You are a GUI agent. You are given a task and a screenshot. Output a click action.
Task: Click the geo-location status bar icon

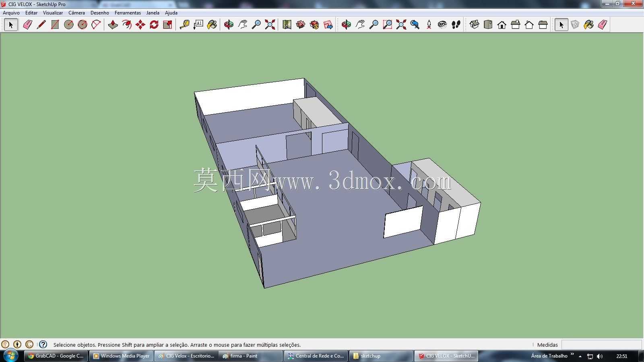point(5,344)
